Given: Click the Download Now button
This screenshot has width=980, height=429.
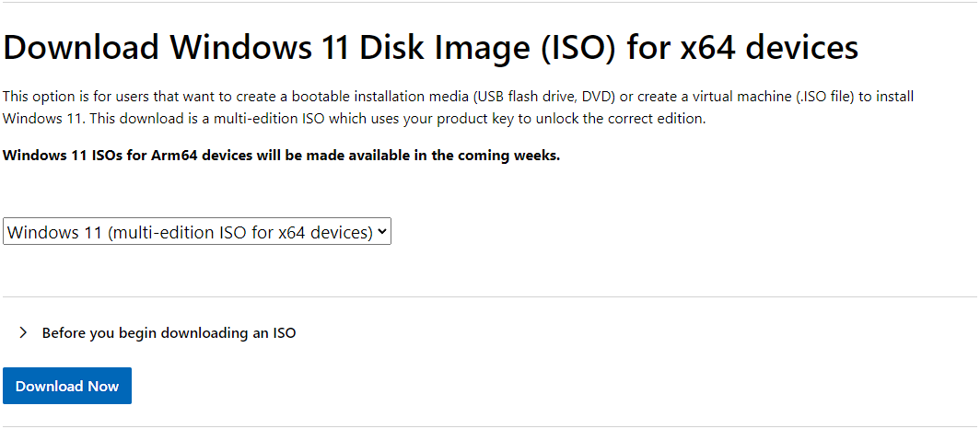Looking at the screenshot, I should (67, 386).
